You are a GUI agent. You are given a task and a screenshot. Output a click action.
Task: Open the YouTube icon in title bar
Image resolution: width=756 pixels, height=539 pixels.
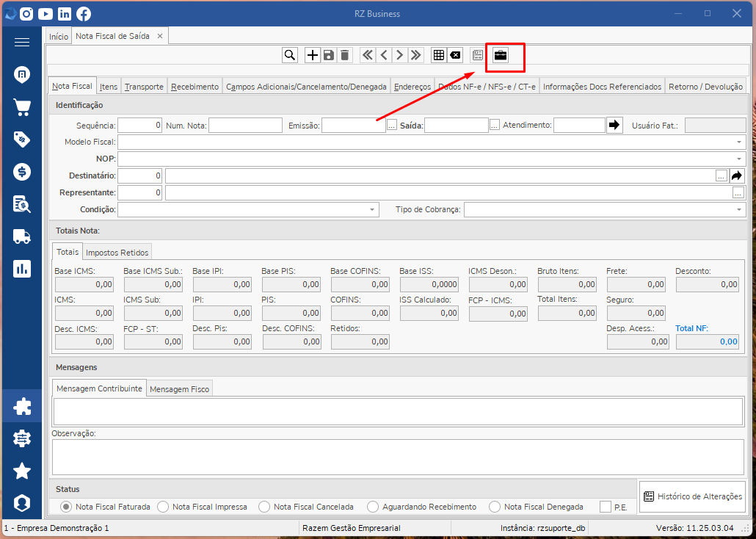pos(46,13)
